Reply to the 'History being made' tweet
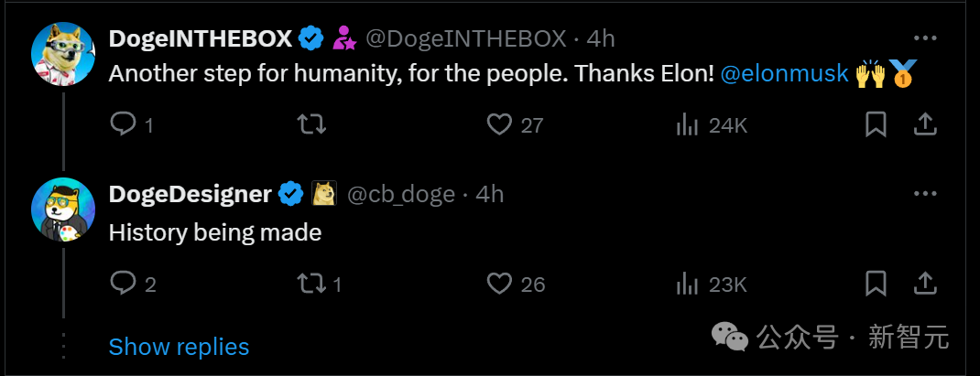The image size is (980, 376). click(x=123, y=284)
